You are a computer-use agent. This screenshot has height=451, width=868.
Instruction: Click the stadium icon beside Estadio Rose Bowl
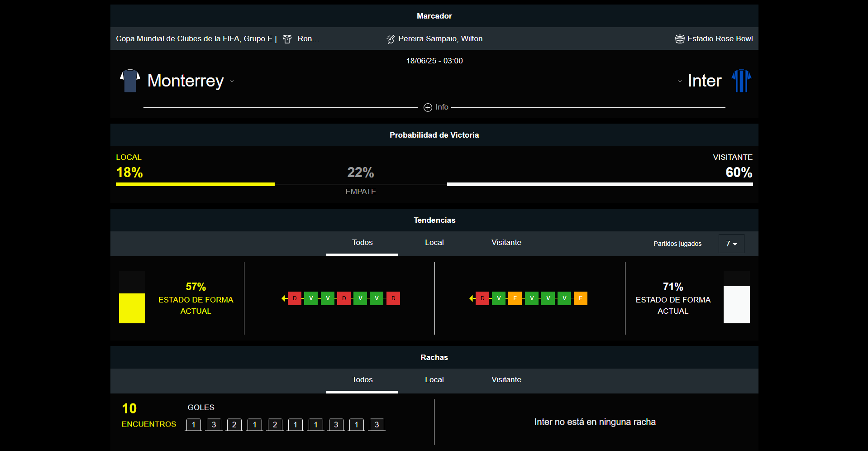coord(679,39)
